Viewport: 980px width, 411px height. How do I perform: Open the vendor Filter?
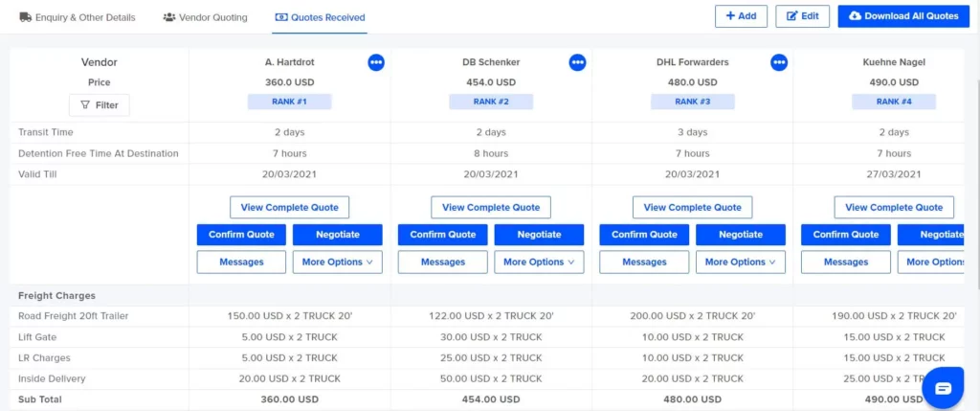[x=100, y=105]
